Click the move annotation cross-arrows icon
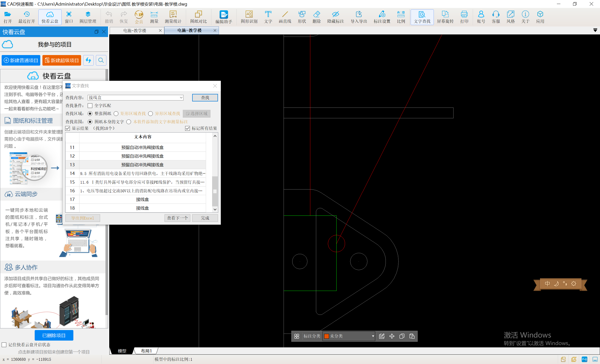Image resolution: width=600 pixels, height=364 pixels. 392,336
